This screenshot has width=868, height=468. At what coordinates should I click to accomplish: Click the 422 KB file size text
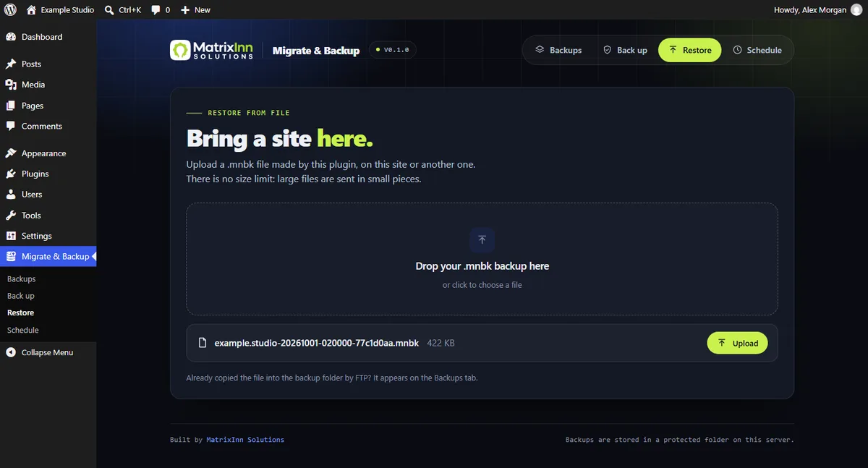[441, 343]
